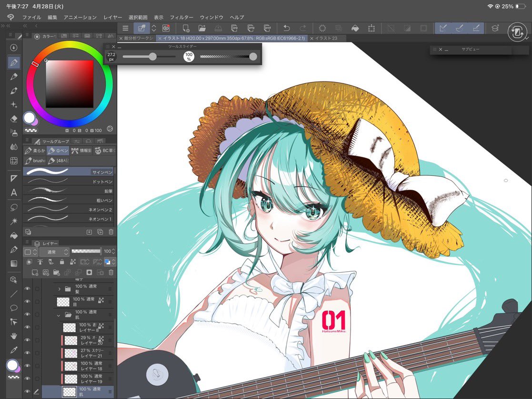This screenshot has width=532, height=399.
Task: Choose the Text tool labeled A
Action: click(14, 193)
